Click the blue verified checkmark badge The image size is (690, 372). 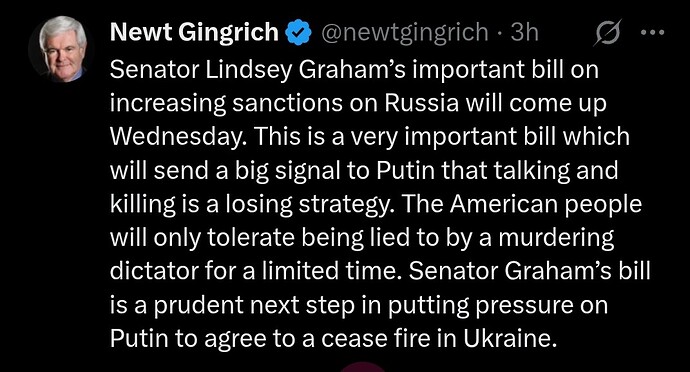[x=299, y=33]
